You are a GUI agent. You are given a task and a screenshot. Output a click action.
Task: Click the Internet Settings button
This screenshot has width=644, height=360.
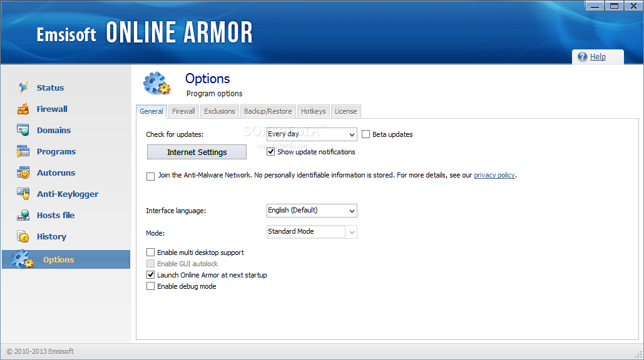click(197, 152)
